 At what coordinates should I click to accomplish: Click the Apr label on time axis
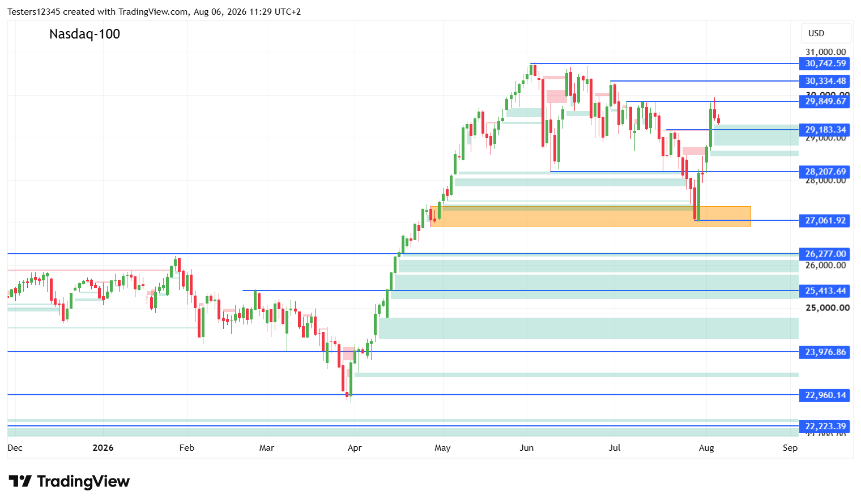[x=355, y=448]
